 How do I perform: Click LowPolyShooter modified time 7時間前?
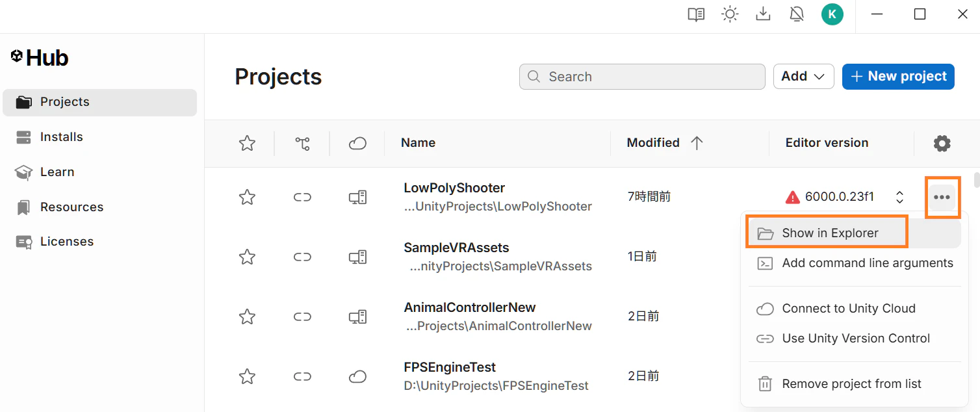coord(649,196)
